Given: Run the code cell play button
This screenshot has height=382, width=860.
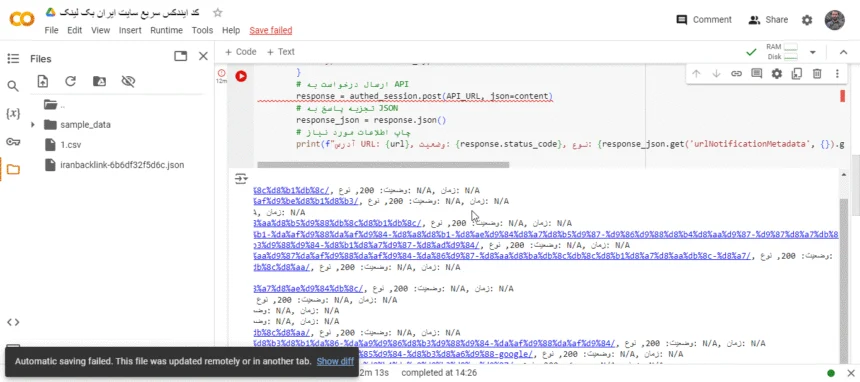Looking at the screenshot, I should point(241,76).
